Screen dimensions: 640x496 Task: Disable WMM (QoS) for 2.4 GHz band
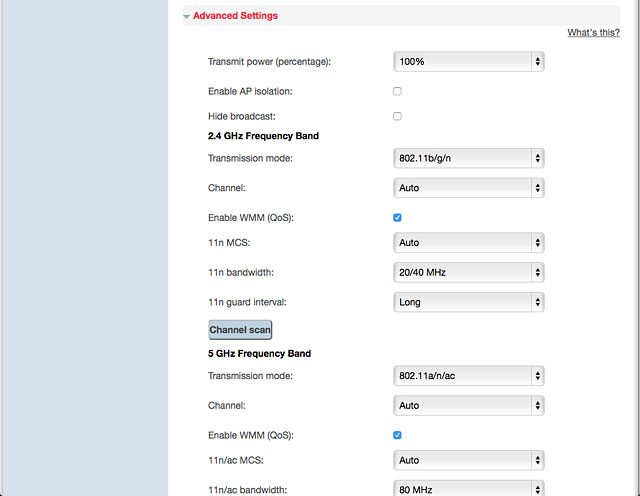point(397,218)
